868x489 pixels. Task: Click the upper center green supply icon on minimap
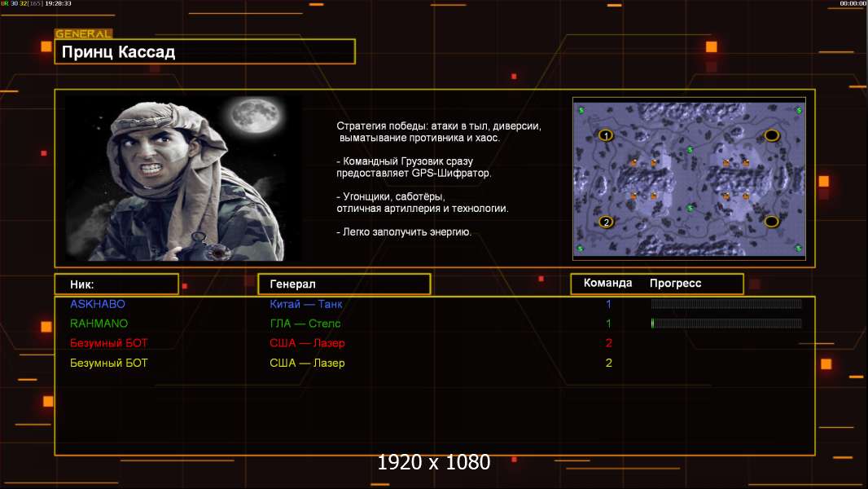[690, 149]
